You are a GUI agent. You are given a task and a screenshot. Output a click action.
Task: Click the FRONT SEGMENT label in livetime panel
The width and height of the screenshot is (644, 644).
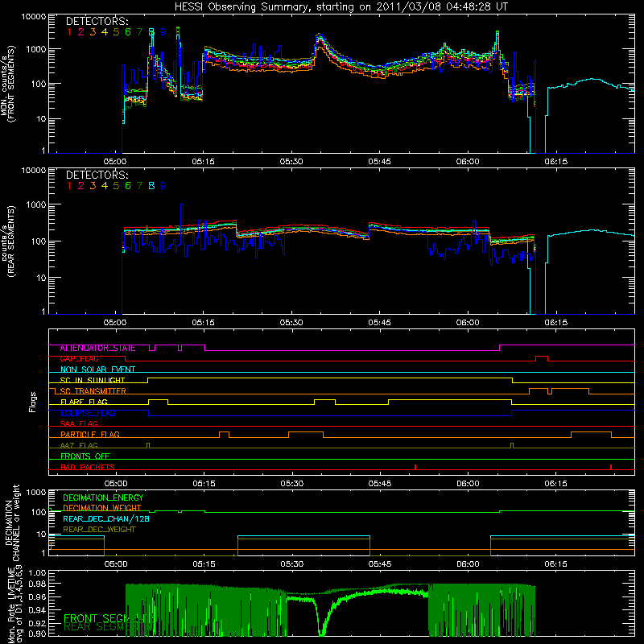pos(109,618)
